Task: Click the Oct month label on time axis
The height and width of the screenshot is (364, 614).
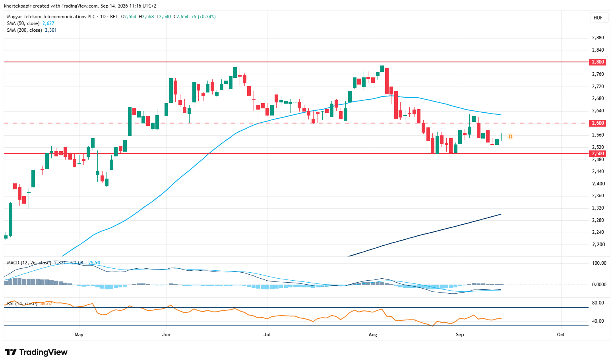Action: pyautogui.click(x=561, y=335)
